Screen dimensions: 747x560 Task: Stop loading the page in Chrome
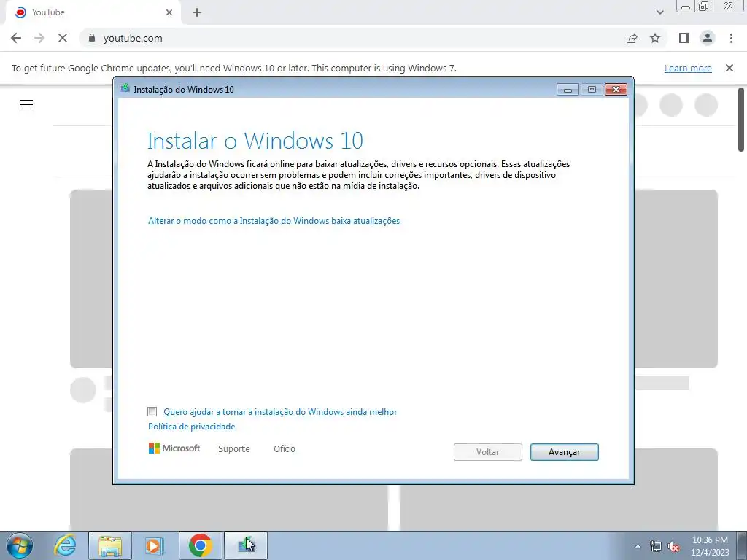coord(63,38)
